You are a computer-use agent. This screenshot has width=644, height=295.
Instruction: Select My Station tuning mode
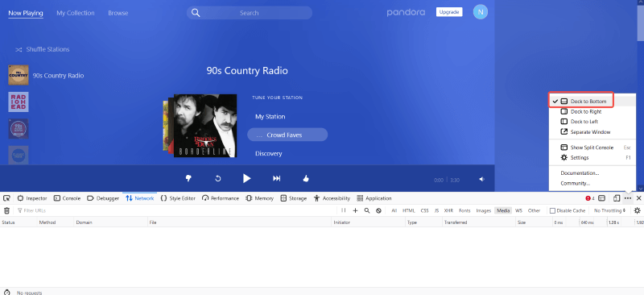click(x=270, y=117)
